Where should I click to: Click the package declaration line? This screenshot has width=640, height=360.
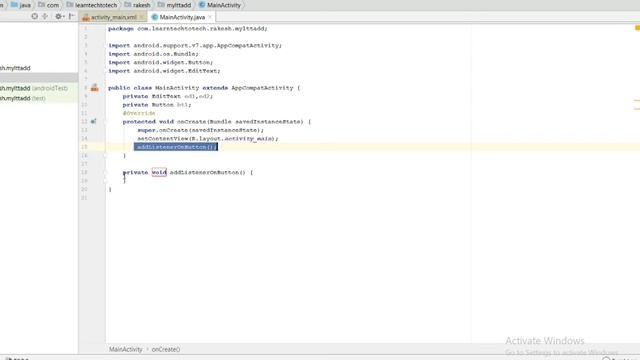(x=188, y=29)
